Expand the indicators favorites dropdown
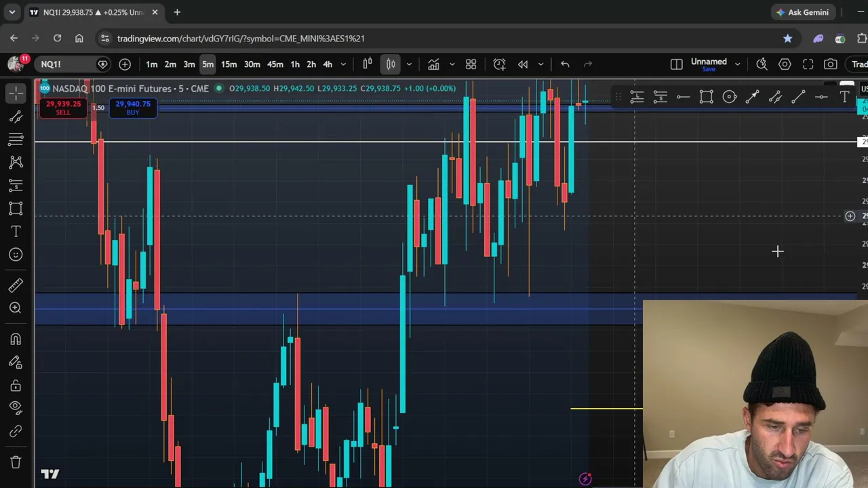The image size is (868, 488). (x=452, y=64)
